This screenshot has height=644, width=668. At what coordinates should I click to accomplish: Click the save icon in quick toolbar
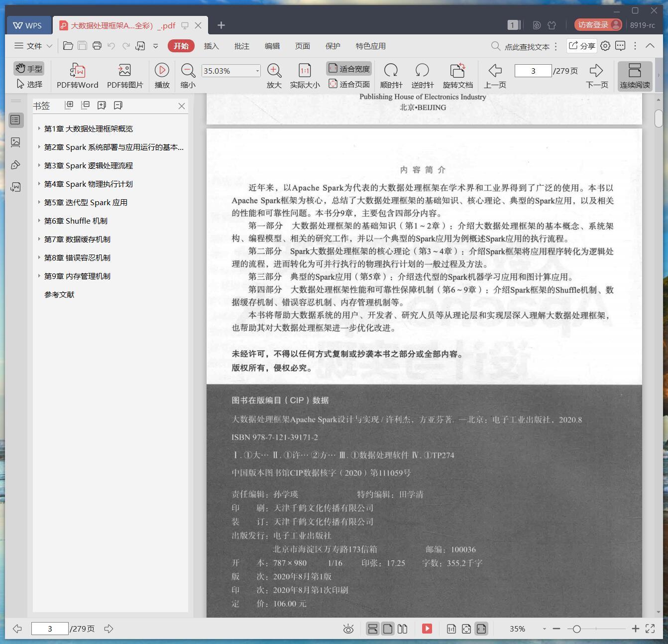pos(82,46)
